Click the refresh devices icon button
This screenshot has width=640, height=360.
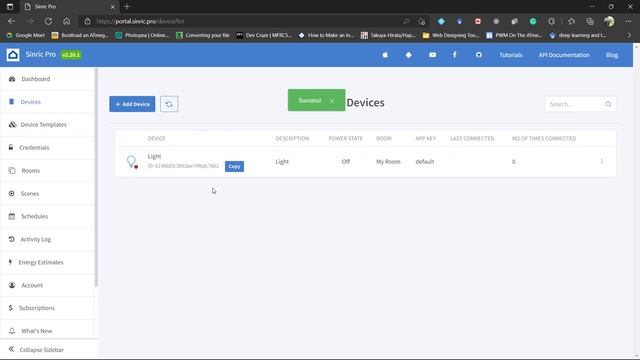pyautogui.click(x=169, y=104)
